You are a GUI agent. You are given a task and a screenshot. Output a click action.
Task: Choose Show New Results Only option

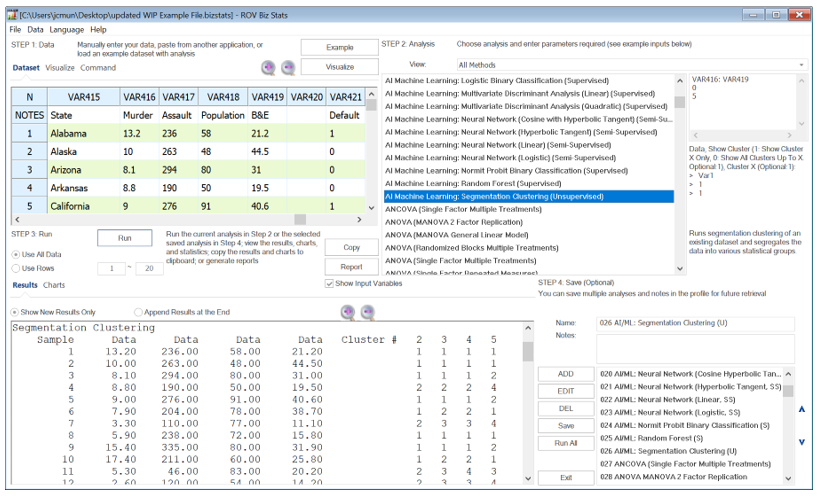coord(15,312)
